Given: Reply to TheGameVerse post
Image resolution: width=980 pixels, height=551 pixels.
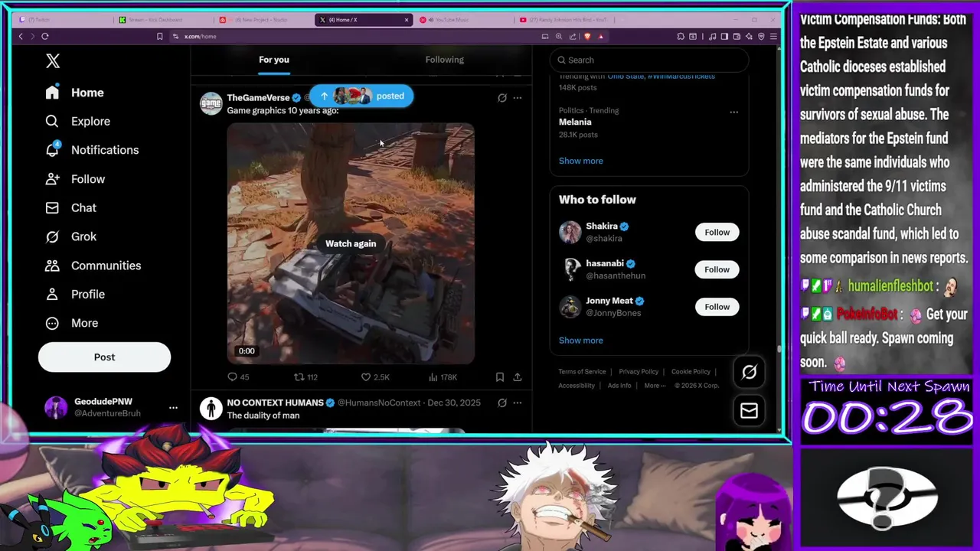Looking at the screenshot, I should pos(238,377).
